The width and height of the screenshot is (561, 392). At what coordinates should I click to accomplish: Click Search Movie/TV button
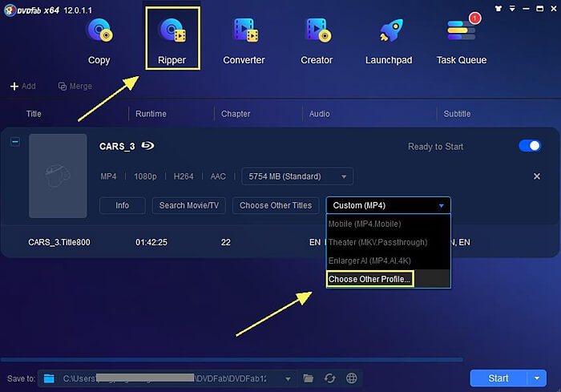coord(189,205)
